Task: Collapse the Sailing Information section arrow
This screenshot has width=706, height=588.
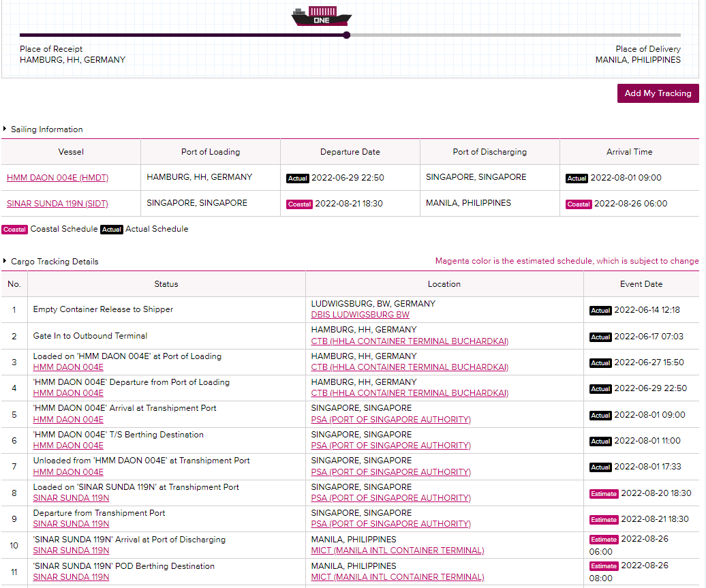Action: coord(5,129)
